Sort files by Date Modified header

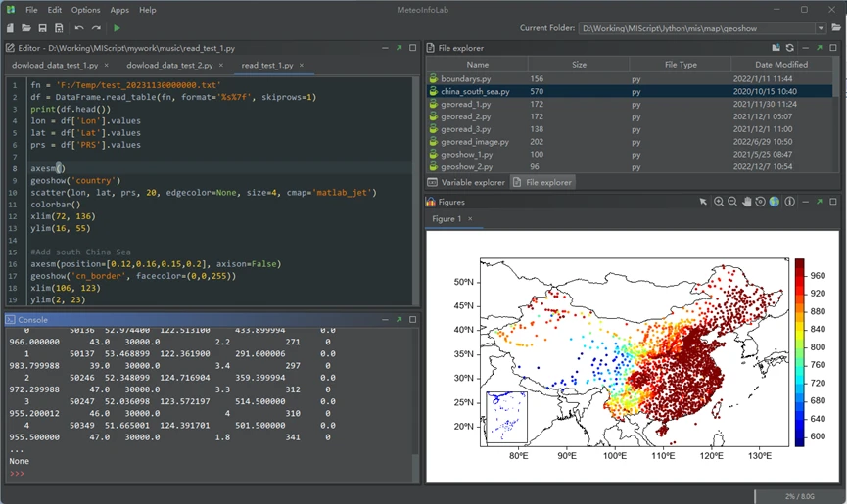[782, 65]
